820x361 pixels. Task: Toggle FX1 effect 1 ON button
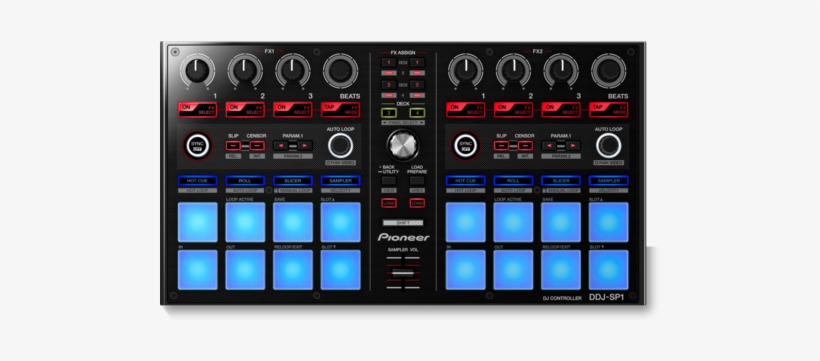point(197,110)
